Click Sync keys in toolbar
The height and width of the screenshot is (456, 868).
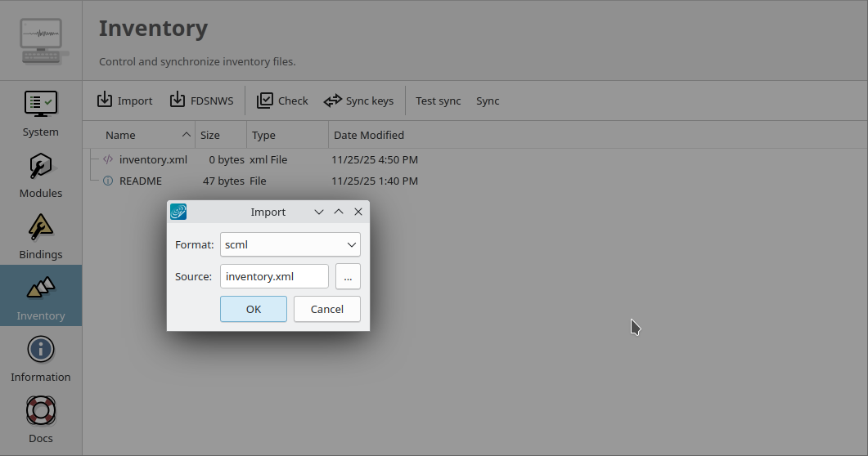(358, 101)
